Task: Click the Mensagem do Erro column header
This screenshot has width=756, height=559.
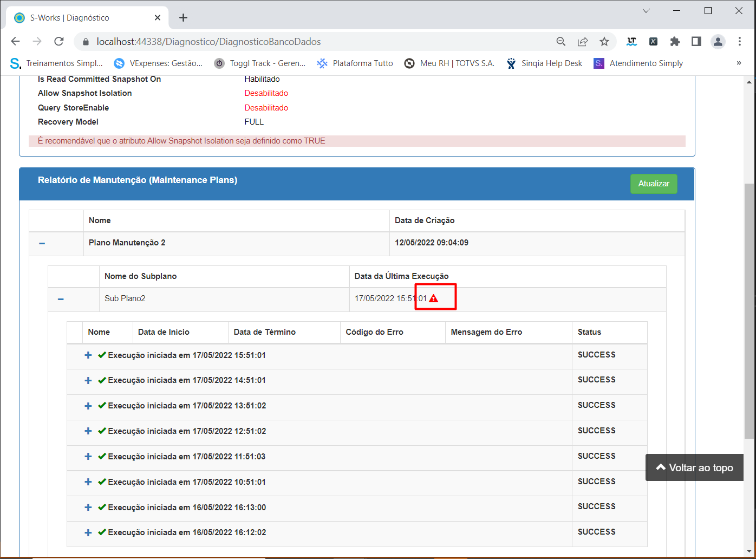Action: click(x=486, y=332)
